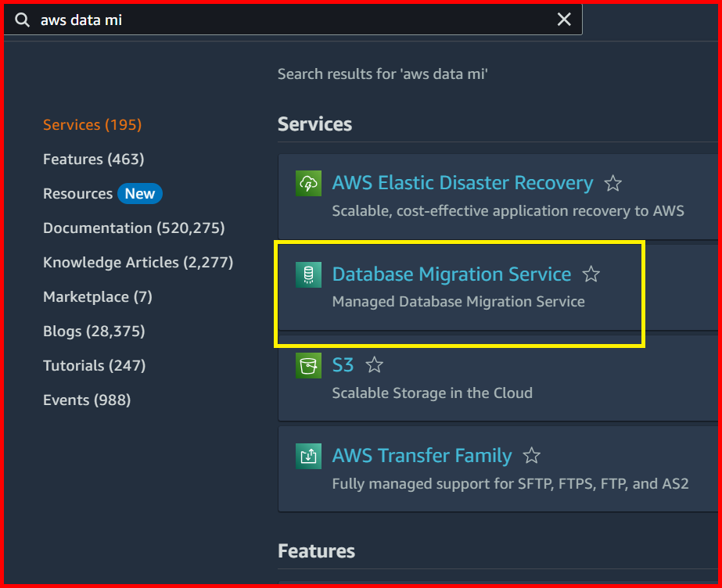This screenshot has height=588, width=722.
Task: Favorite AWS Transfer Family via its star
Action: click(531, 456)
